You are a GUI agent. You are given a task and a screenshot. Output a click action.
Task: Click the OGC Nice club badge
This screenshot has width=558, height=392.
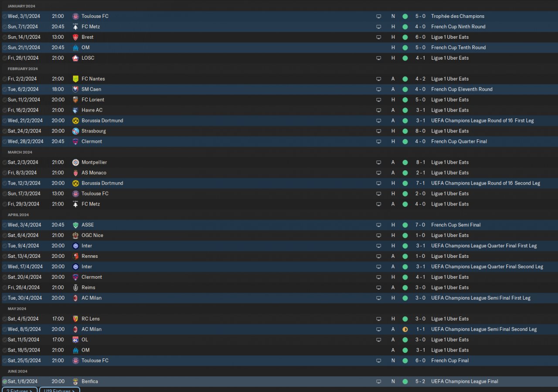(75, 236)
